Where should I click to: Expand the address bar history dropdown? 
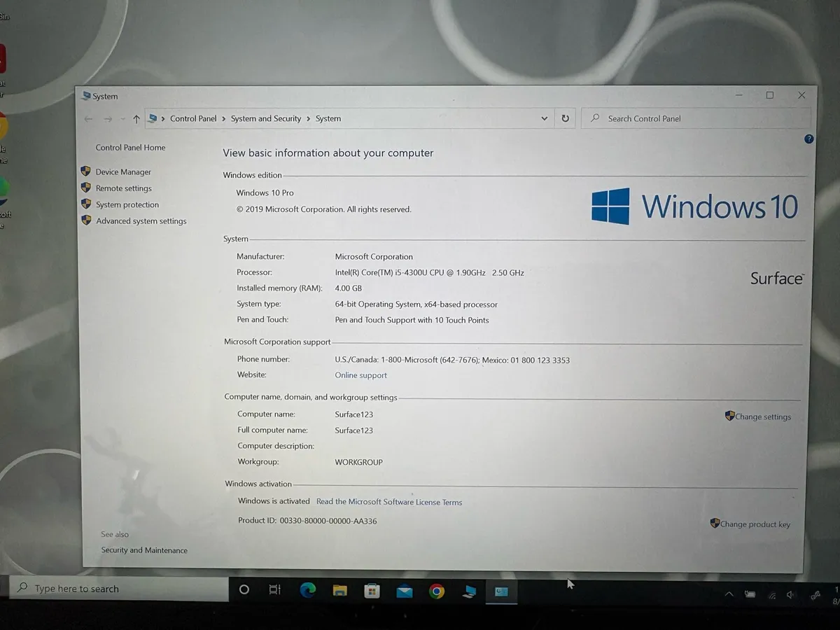544,119
